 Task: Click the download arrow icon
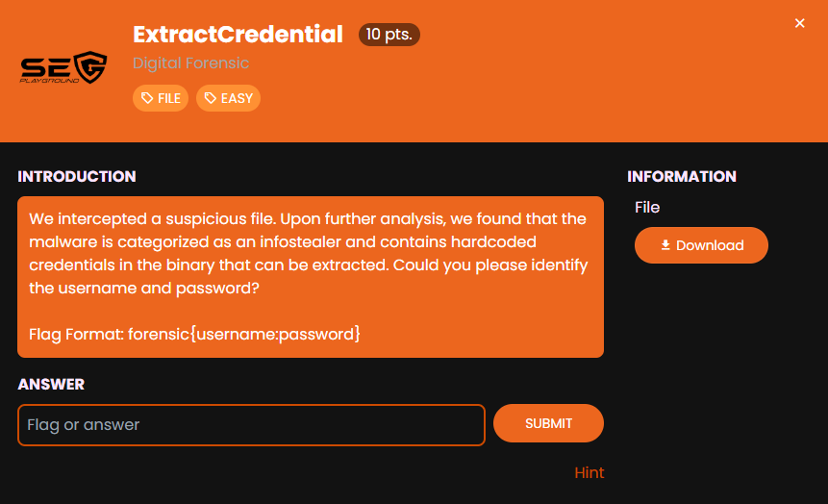[665, 245]
